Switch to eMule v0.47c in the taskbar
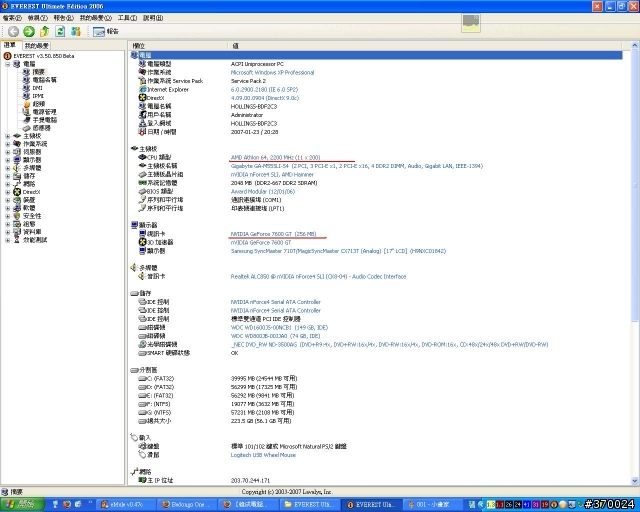This screenshot has width=640, height=512. tap(127, 505)
